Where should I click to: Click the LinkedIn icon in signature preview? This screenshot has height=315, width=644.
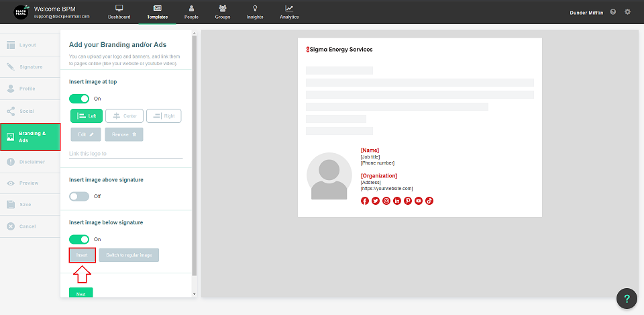click(x=397, y=201)
